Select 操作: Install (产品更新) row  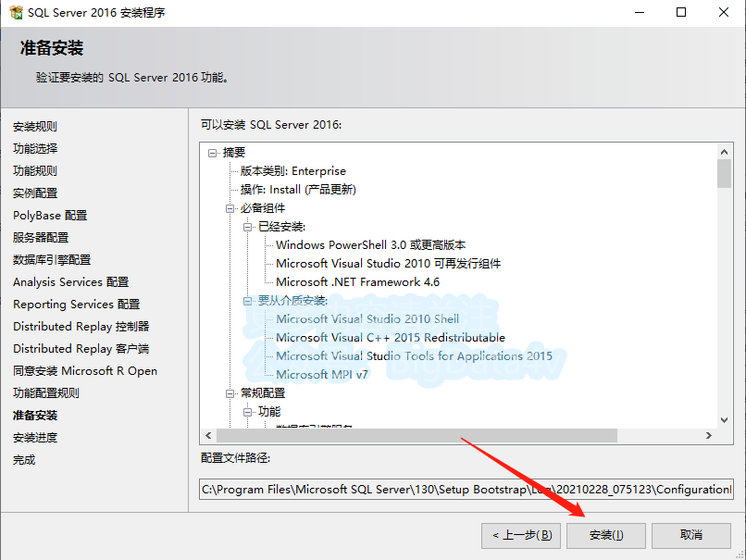(298, 190)
